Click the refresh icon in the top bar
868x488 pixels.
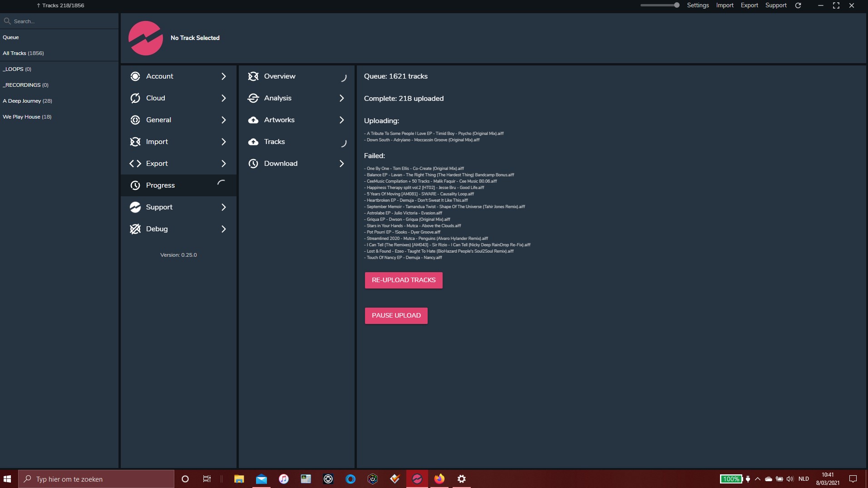coord(798,5)
